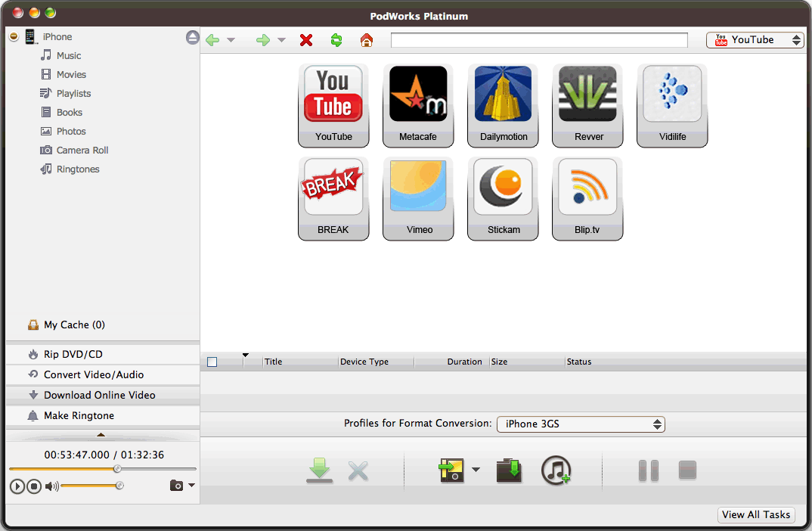Choose Dailymotion as download source
The width and height of the screenshot is (812, 531).
pos(503,104)
